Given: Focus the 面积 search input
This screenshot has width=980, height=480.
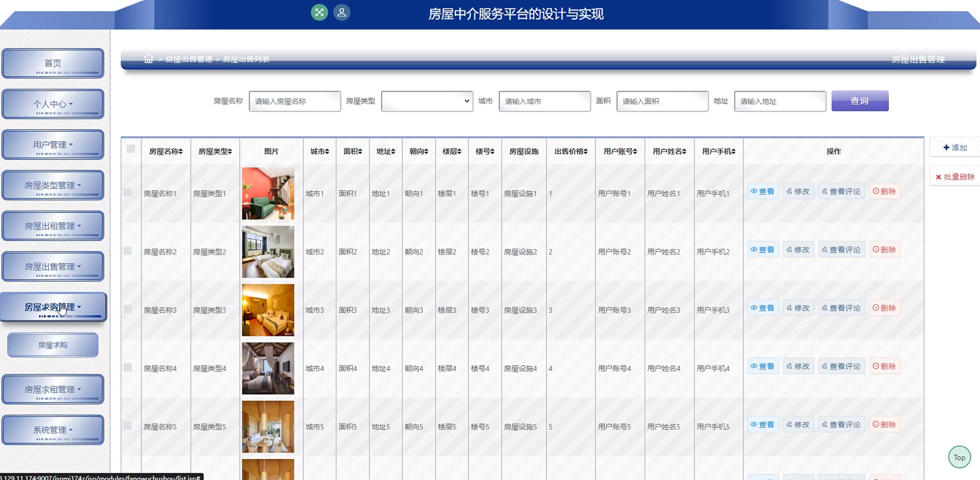Looking at the screenshot, I should coord(662,101).
